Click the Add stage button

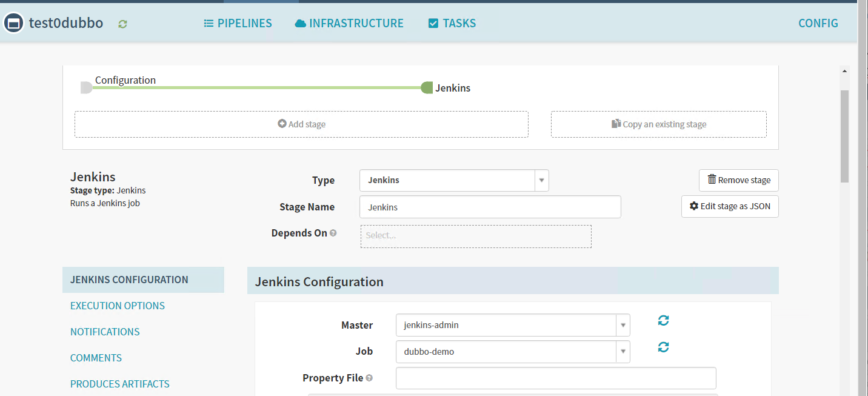click(301, 124)
